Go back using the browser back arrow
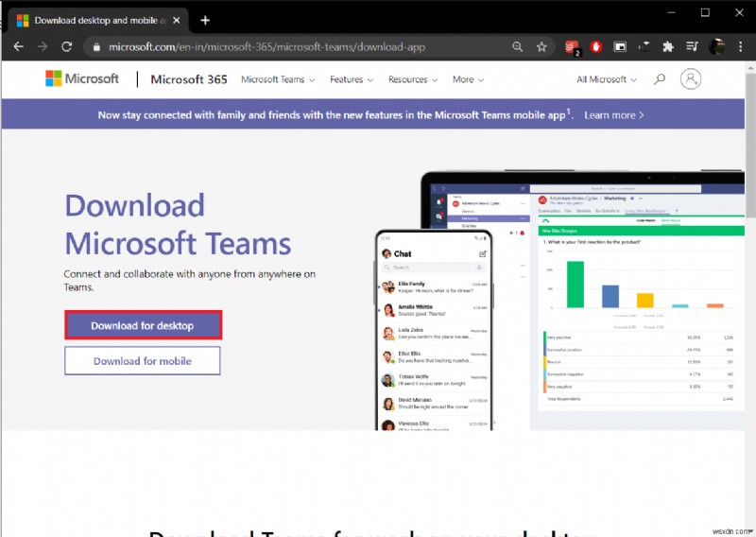The width and height of the screenshot is (756, 537). [18, 47]
